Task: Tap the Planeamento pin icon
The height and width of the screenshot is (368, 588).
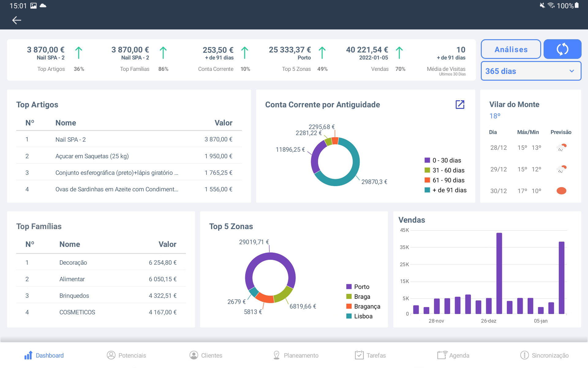Action: pyautogui.click(x=276, y=355)
